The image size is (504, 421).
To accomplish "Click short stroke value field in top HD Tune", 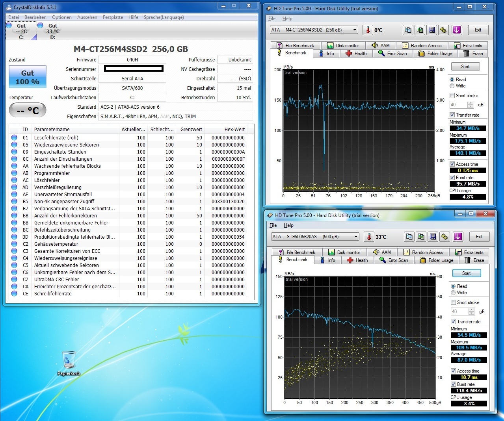I will [458, 105].
